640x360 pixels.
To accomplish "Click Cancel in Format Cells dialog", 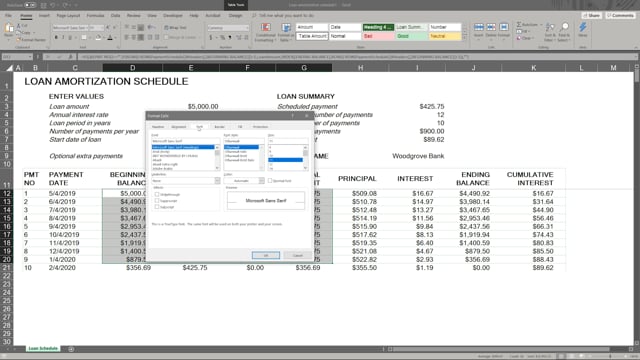I will 298,255.
